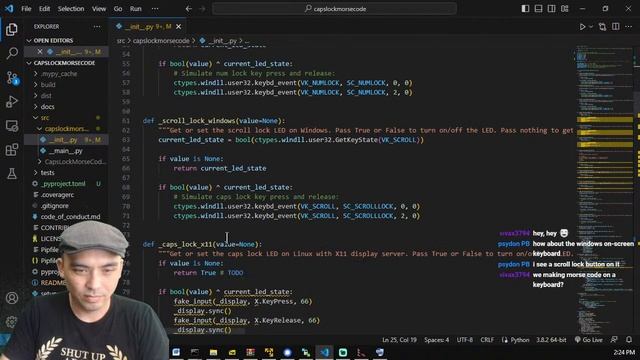Open editor More Actions ellipsis
640x360 pixels.
coord(629,27)
